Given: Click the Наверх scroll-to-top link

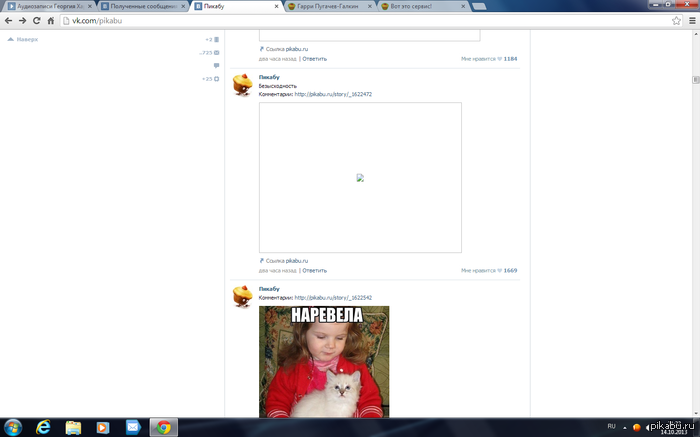Looking at the screenshot, I should click(x=23, y=39).
